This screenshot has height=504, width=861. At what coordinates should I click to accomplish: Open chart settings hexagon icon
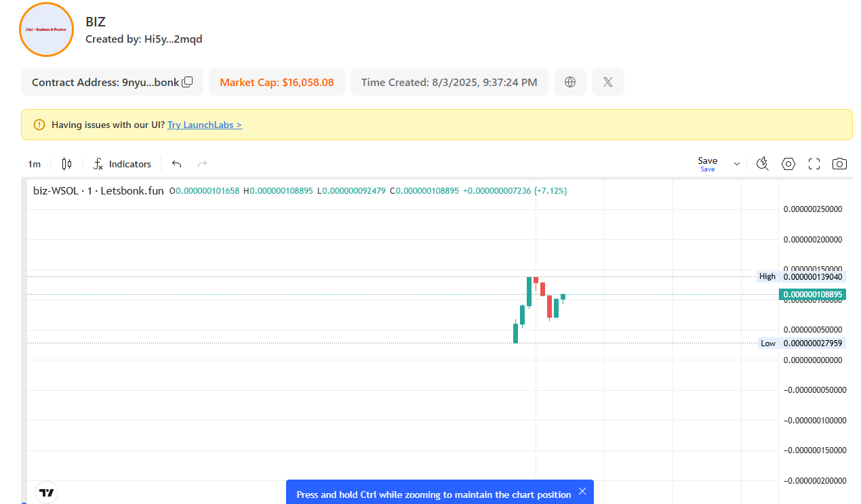[788, 164]
